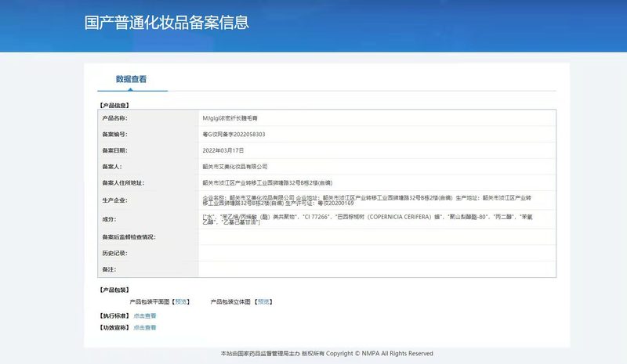Viewport: 627px width, 364px height.
Task: Select the 【产品信息】 section heading
Action: [x=114, y=106]
